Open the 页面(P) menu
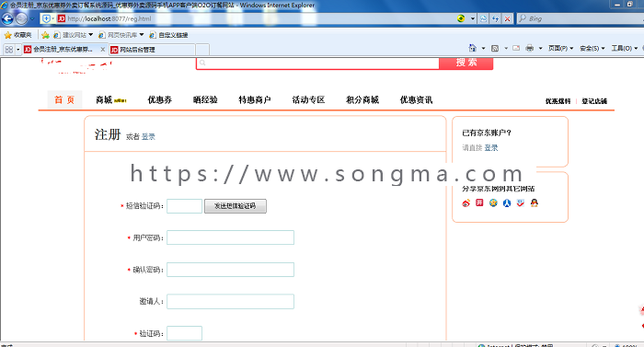 tap(560, 48)
